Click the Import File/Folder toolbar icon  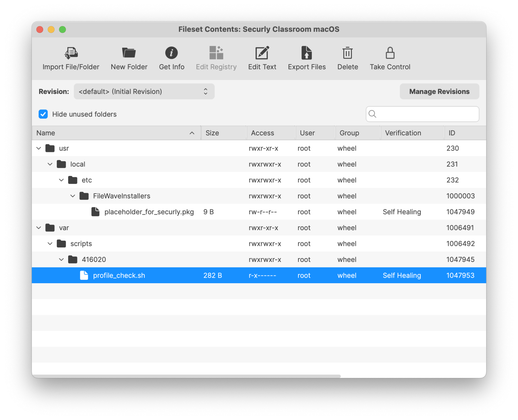[x=71, y=53]
